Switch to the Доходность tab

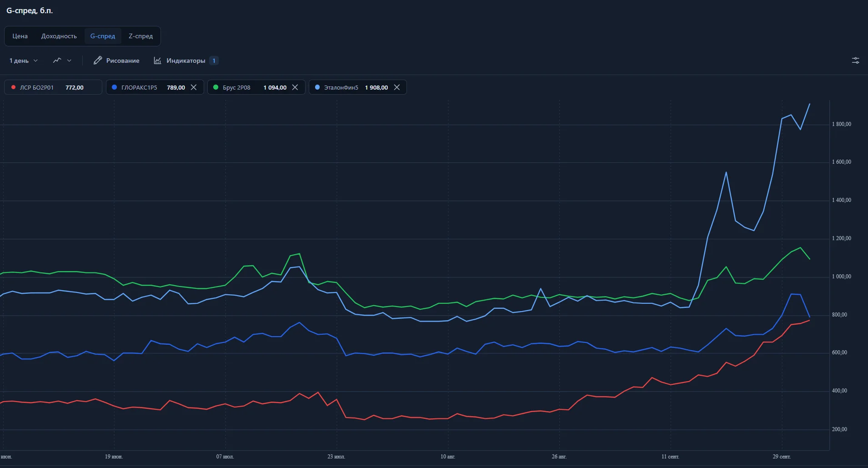59,36
